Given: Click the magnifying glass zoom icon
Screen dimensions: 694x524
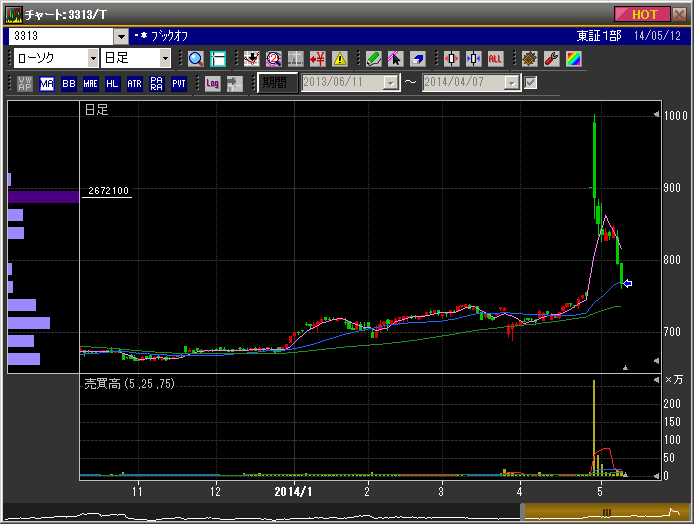Looking at the screenshot, I should pyautogui.click(x=195, y=59).
